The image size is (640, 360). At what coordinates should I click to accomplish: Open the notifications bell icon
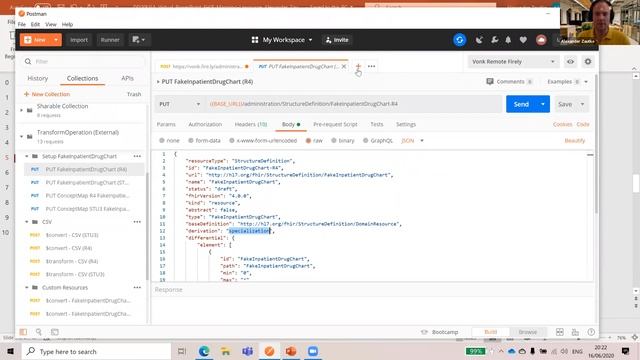tap(508, 40)
